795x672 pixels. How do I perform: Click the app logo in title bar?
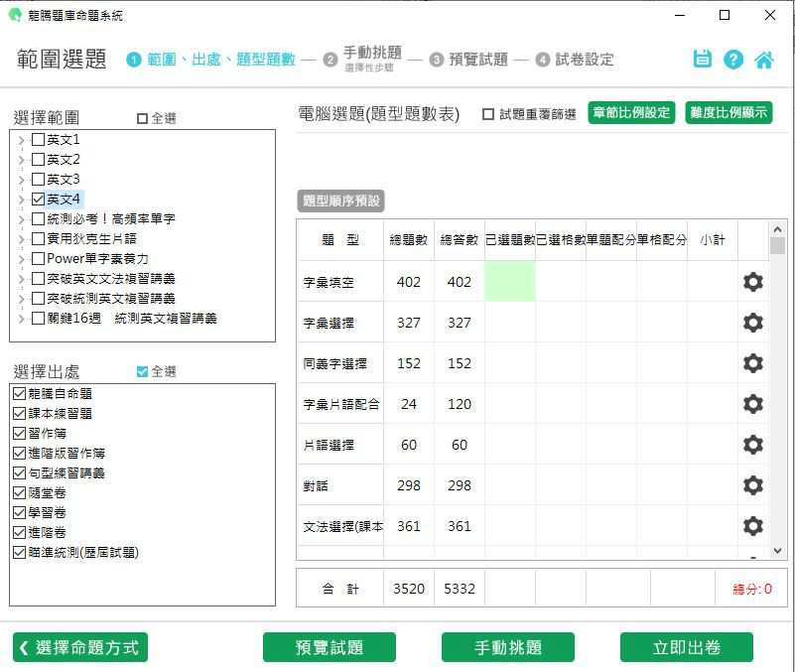click(x=15, y=15)
